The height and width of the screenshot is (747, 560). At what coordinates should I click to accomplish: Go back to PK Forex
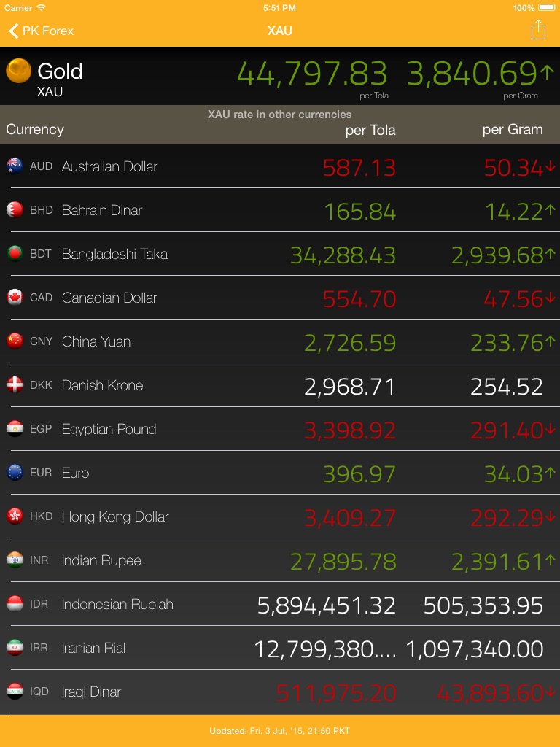coord(42,31)
